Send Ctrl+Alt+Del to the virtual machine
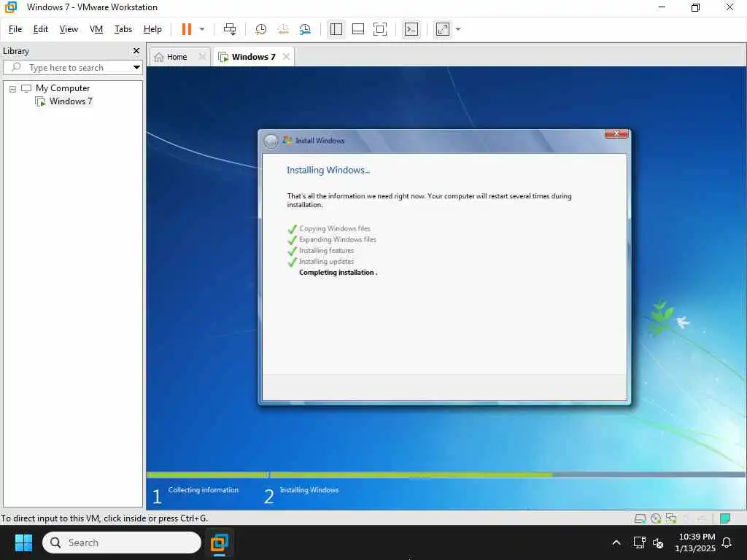Screen dimensions: 747x560 tap(230, 29)
